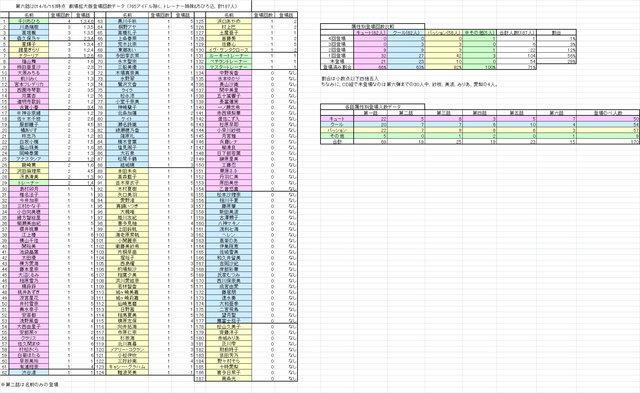
Task: Select the メアリー・コクラン cell
Action: (127, 350)
